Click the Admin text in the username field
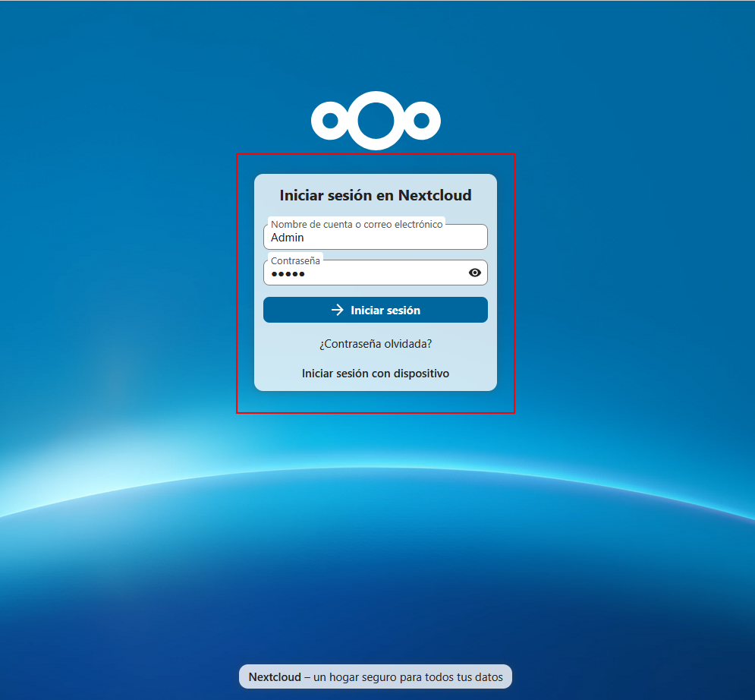The width and height of the screenshot is (755, 700). (x=288, y=238)
